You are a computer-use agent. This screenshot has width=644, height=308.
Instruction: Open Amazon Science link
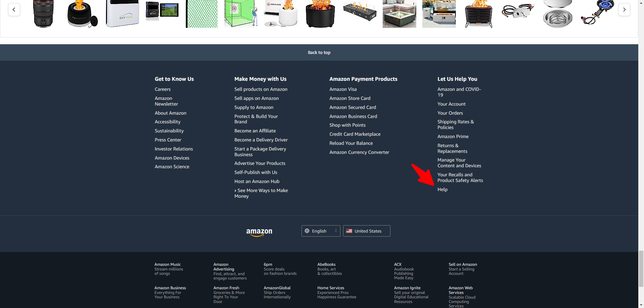(x=172, y=167)
